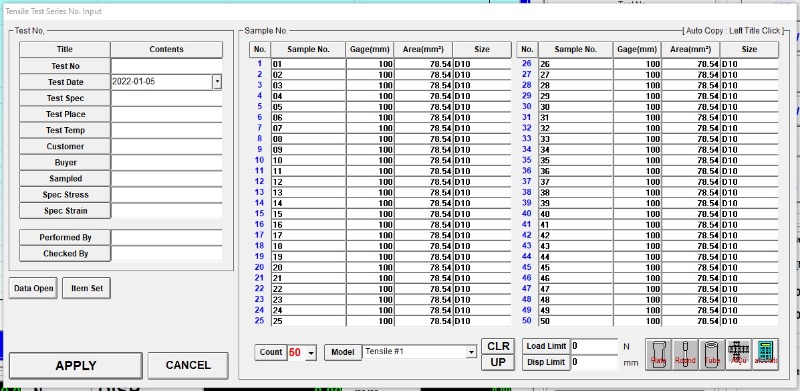
Task: Click the Test Temp contents field
Action: [166, 130]
